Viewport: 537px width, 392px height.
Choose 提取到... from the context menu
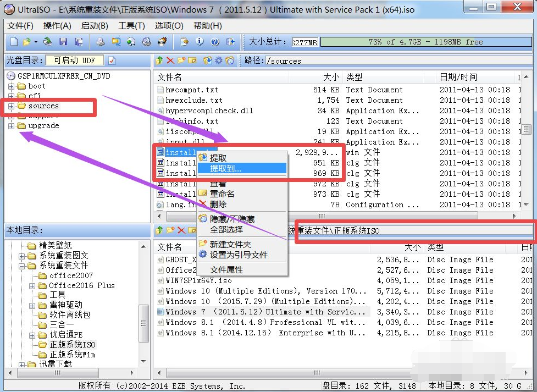[x=225, y=168]
